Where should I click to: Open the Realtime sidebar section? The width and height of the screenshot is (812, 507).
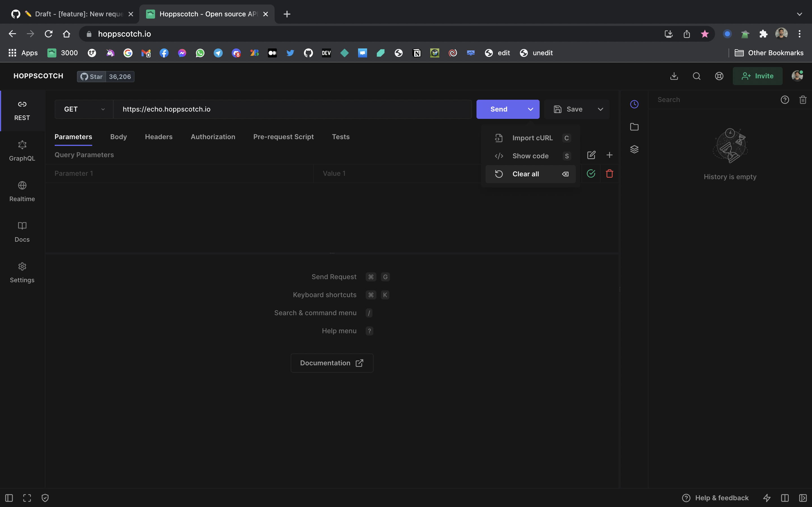coord(22,192)
